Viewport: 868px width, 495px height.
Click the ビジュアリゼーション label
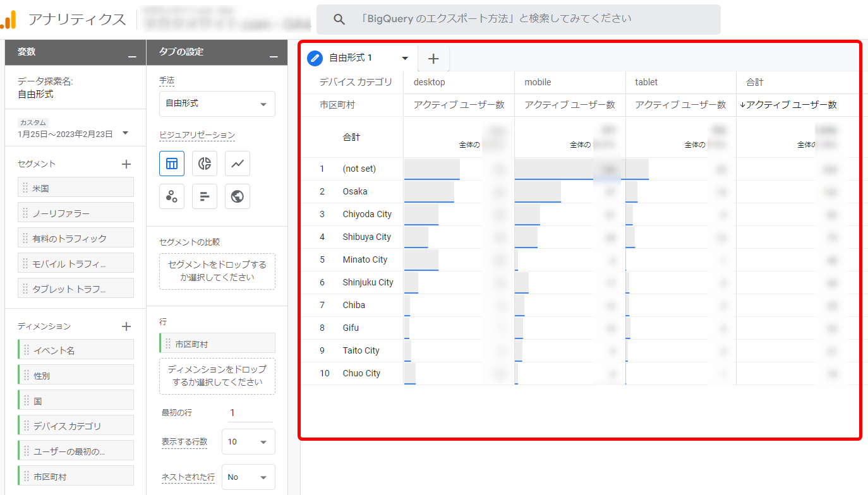coord(197,135)
